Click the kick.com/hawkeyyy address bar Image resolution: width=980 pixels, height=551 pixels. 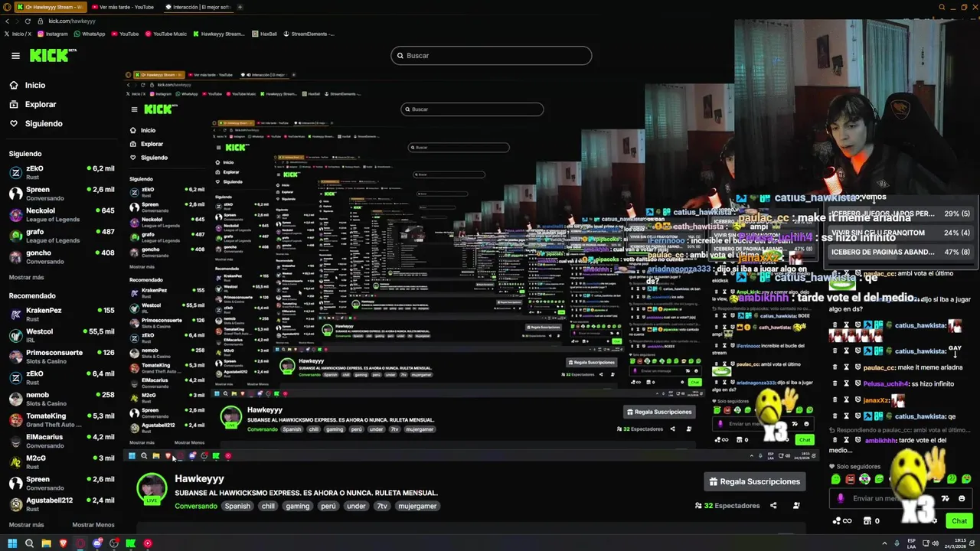72,21
